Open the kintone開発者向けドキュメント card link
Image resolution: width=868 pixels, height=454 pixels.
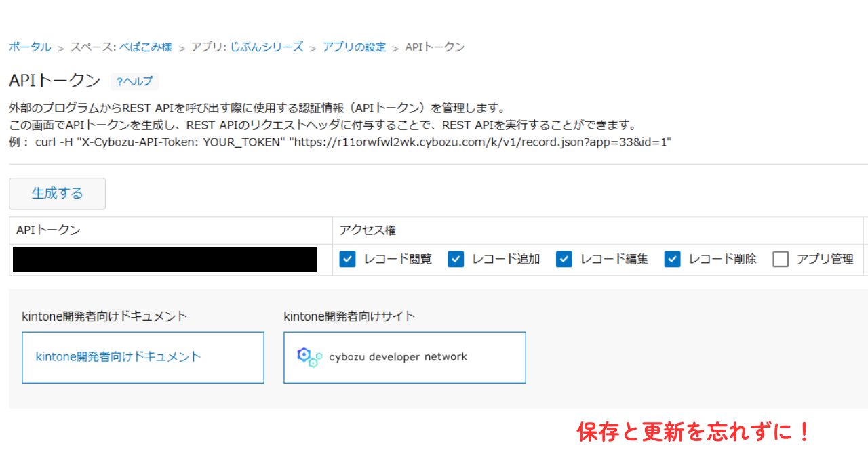coord(143,357)
